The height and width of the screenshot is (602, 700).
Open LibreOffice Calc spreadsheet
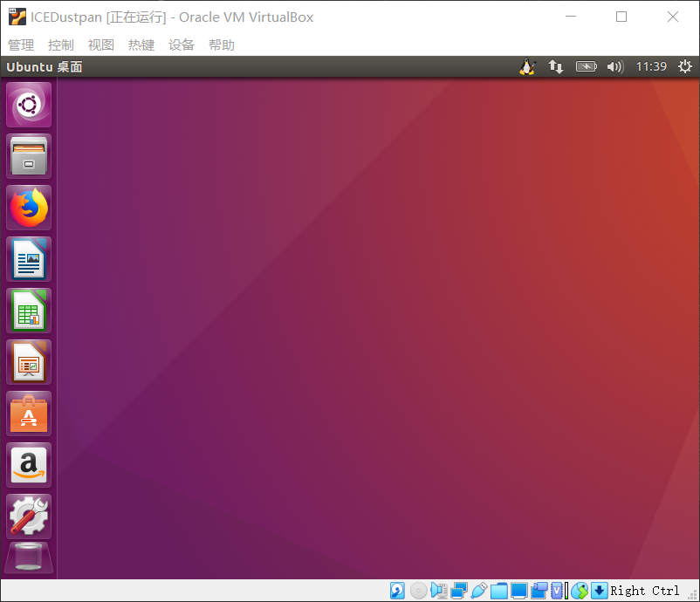click(x=29, y=311)
